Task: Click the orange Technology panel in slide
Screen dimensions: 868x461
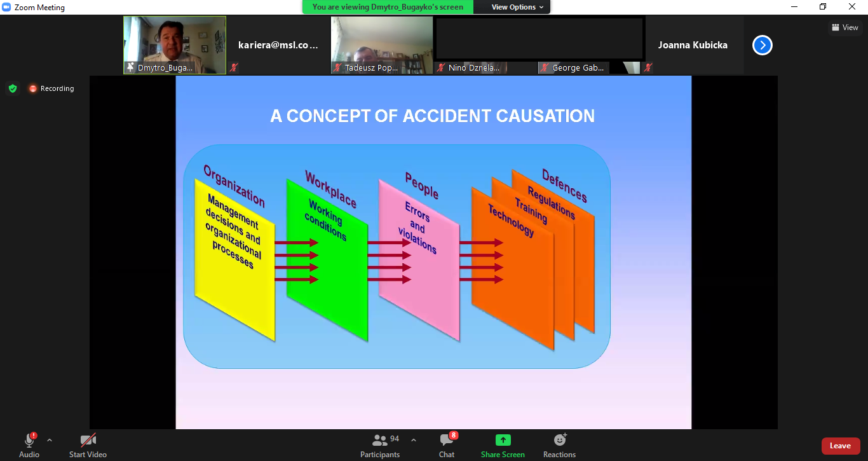Action: pyautogui.click(x=512, y=268)
